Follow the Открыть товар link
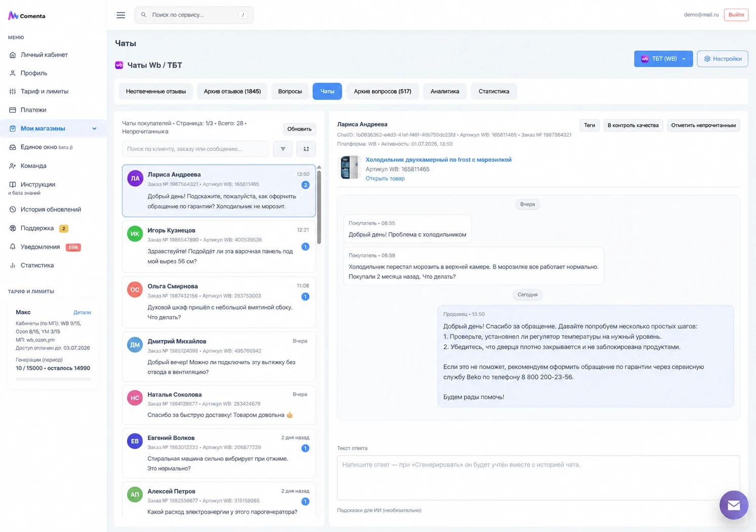 click(385, 179)
